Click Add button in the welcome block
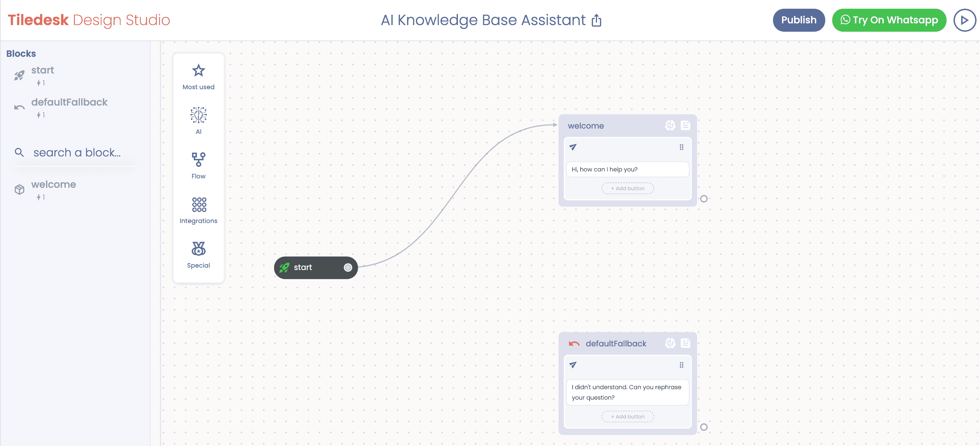Screen dimensions: 980x446 click(628, 189)
